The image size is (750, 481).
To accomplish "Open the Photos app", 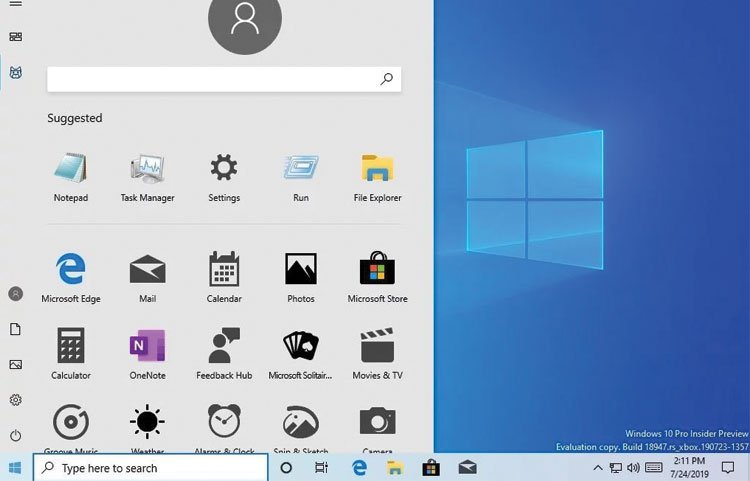I will pos(300,269).
